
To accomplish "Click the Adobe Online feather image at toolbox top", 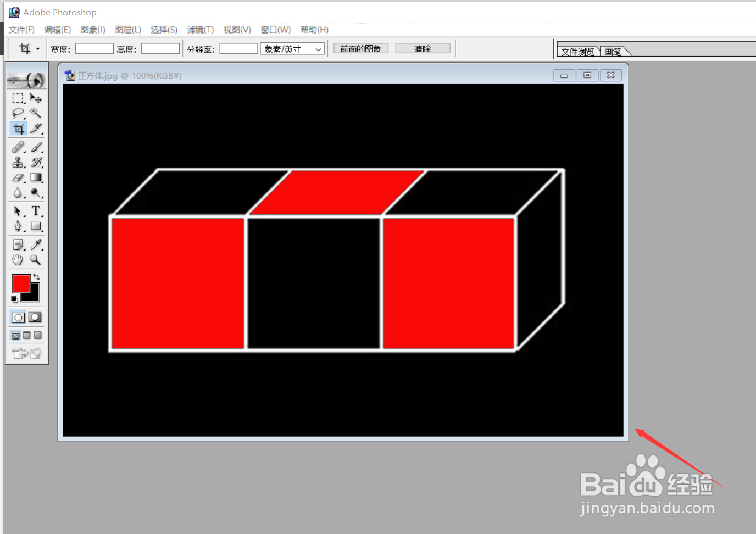I will 26,80.
